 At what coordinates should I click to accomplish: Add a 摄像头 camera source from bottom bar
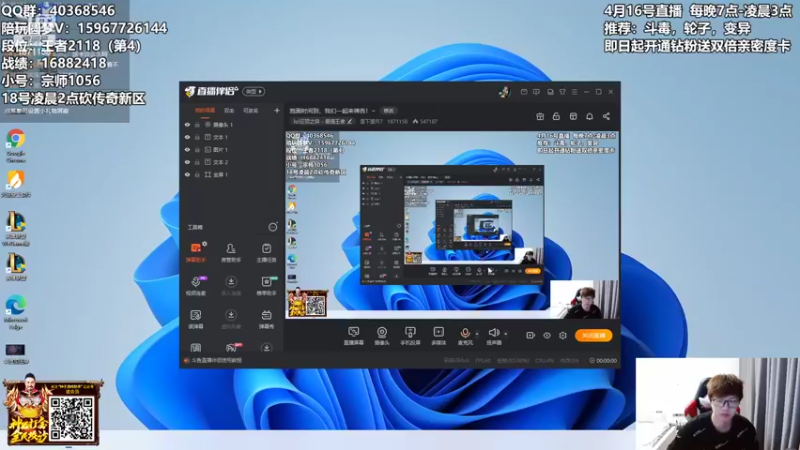coord(382,336)
